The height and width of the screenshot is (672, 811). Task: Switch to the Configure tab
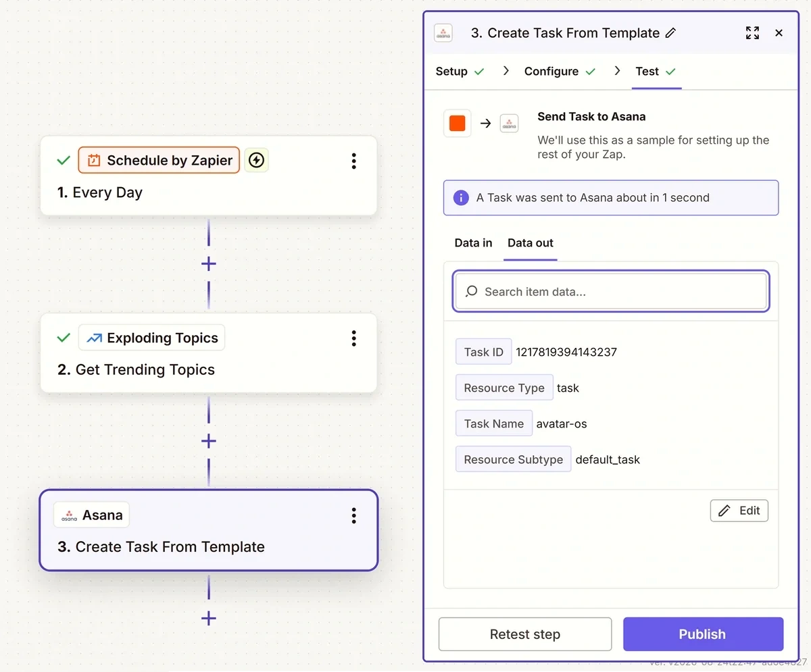[x=560, y=72]
